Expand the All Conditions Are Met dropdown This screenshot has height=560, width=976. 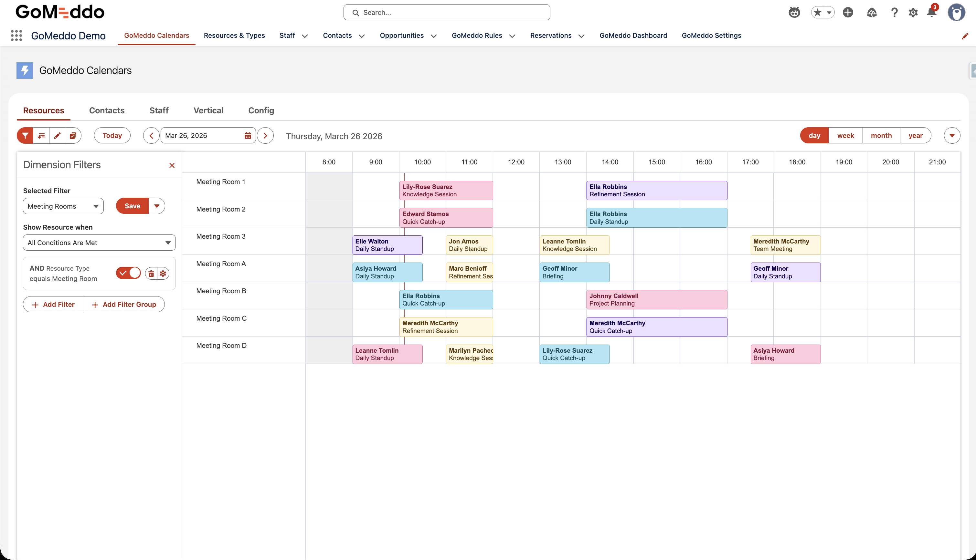coord(99,243)
